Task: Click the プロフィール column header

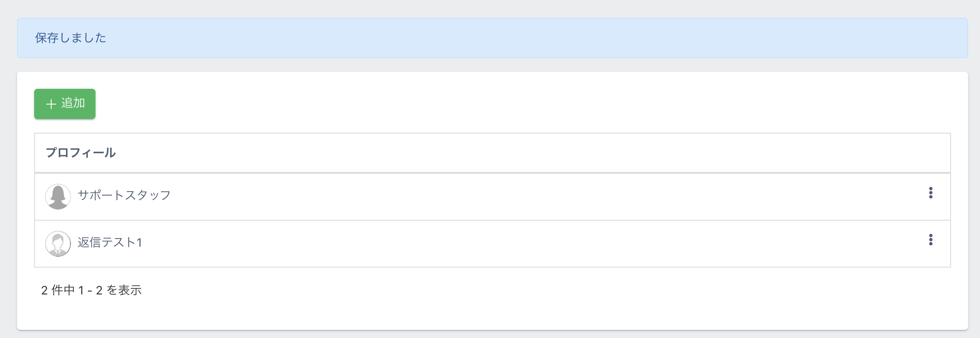Action: [x=81, y=153]
